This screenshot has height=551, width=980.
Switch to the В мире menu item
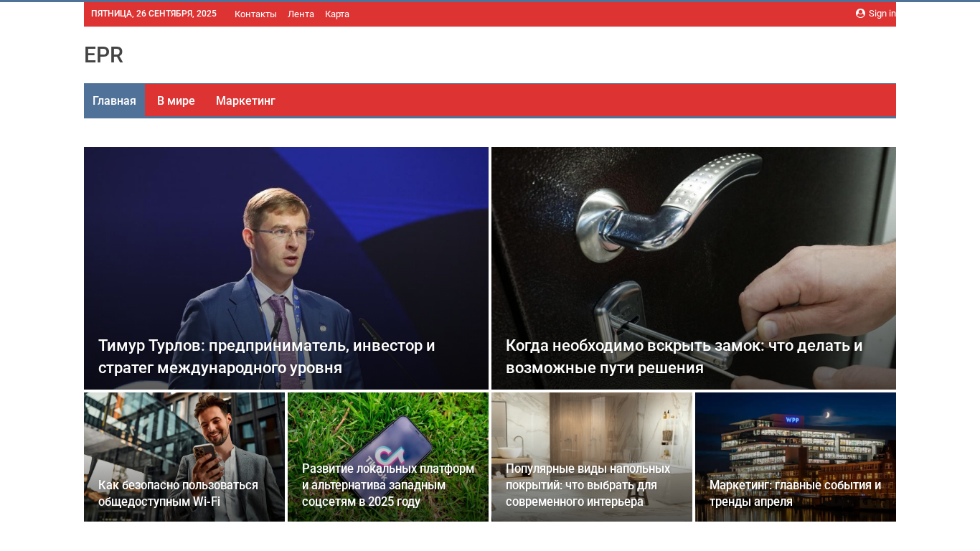[x=176, y=100]
